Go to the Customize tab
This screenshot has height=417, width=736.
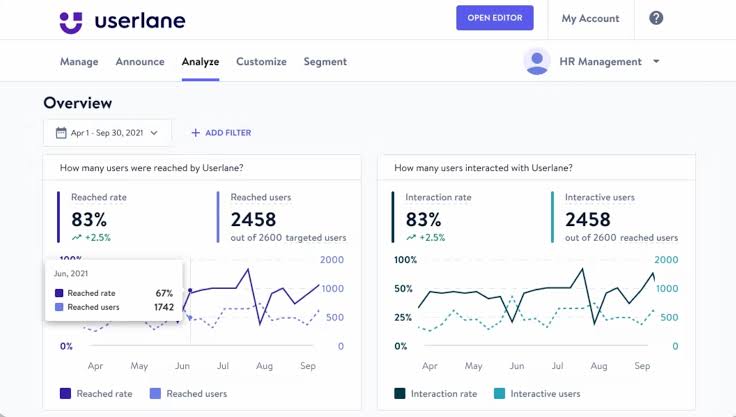[261, 62]
